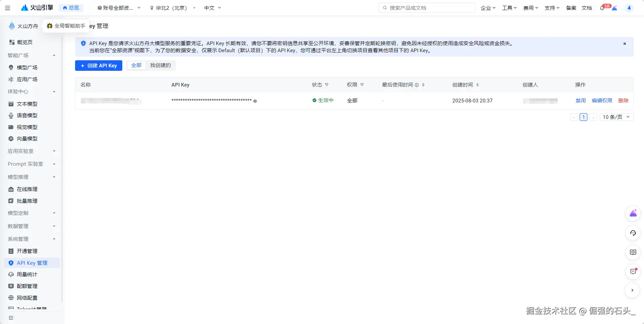
Task: Open the 全局智能助手 assistant
Action: tap(66, 26)
